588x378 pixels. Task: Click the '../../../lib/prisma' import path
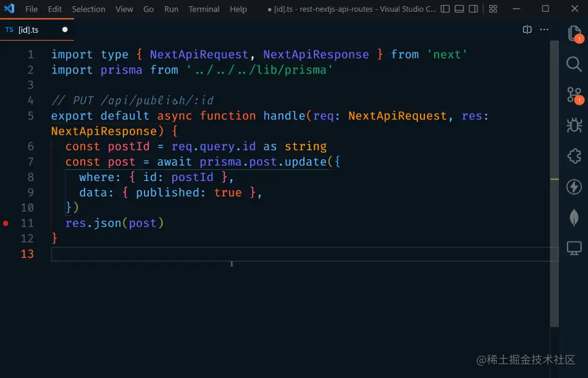[x=259, y=70]
